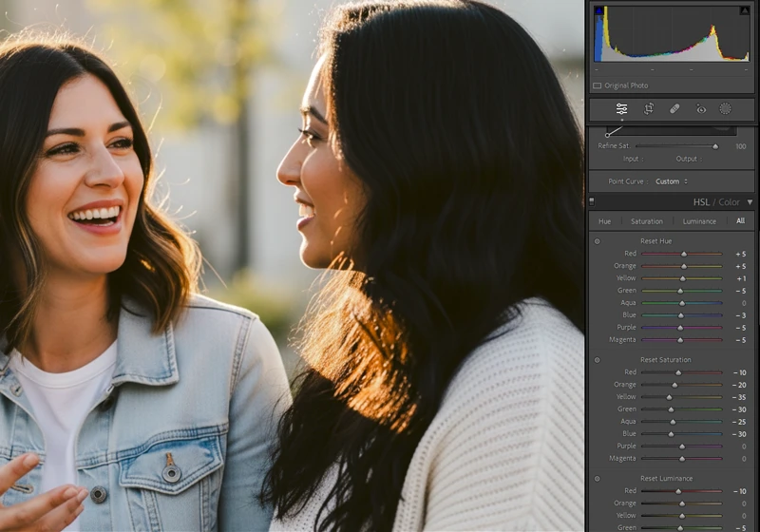The image size is (760, 532).
Task: Click Reset Hue
Action: click(655, 241)
